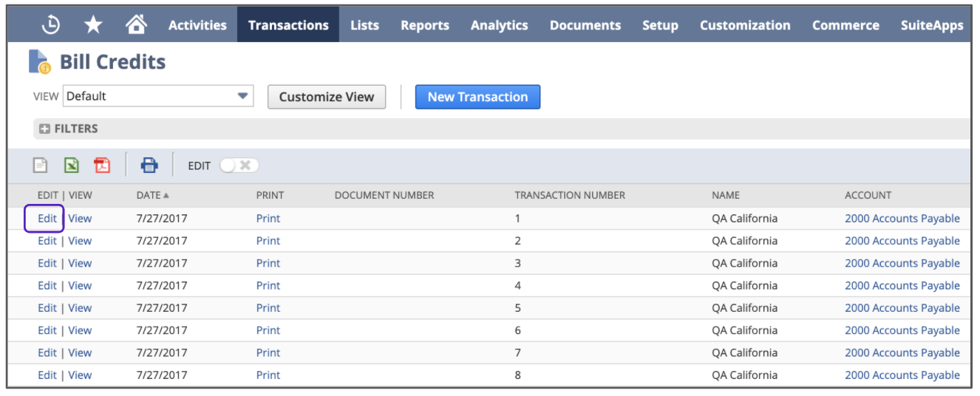Viewport: 980px width, 396px height.
Task: Edit transaction number 1
Action: pyautogui.click(x=47, y=218)
